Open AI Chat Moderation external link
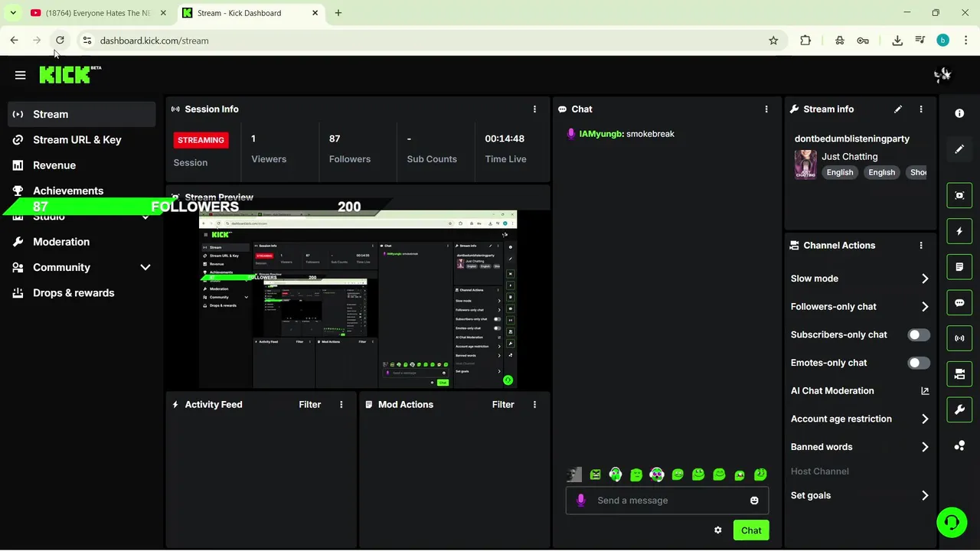This screenshot has height=551, width=980. point(925,391)
